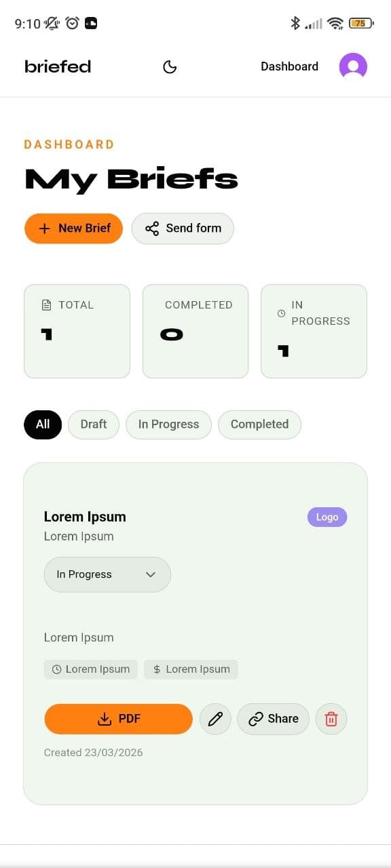The width and height of the screenshot is (391, 868).
Task: Click the dollar icon in the second tag
Action: (156, 669)
